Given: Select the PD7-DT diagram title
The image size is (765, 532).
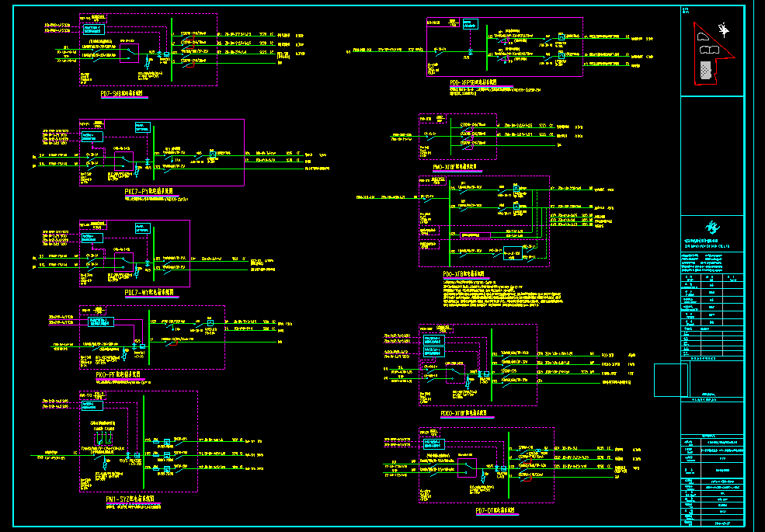Looking at the screenshot, I should [497, 512].
